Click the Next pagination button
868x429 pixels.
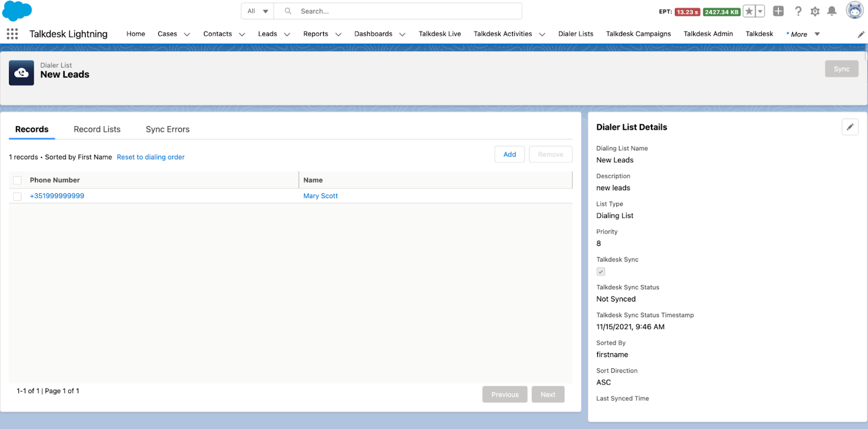(x=548, y=395)
